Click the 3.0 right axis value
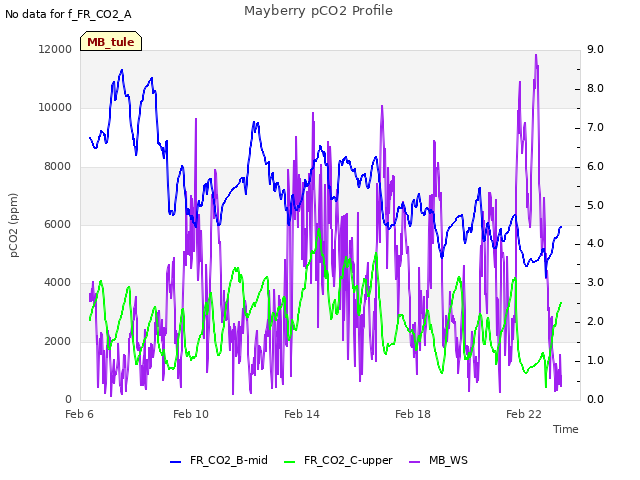The width and height of the screenshot is (640, 480). tap(595, 282)
